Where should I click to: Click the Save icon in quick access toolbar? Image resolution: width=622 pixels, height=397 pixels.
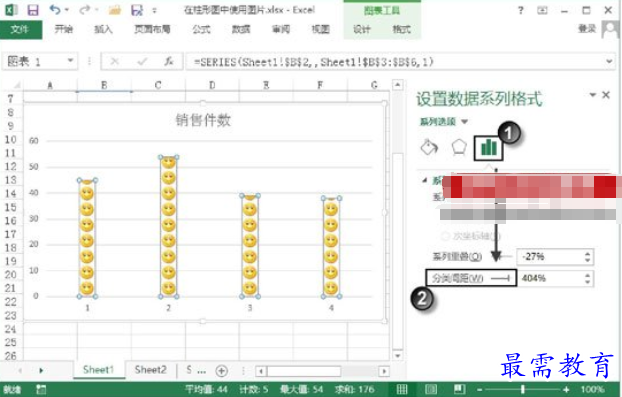tap(33, 10)
